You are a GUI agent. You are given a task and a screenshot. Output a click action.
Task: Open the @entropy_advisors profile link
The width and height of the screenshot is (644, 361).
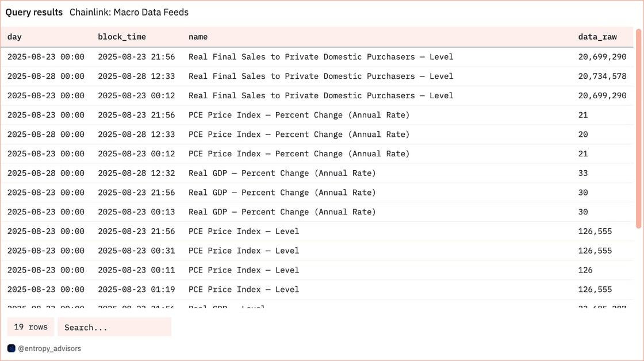(x=49, y=348)
